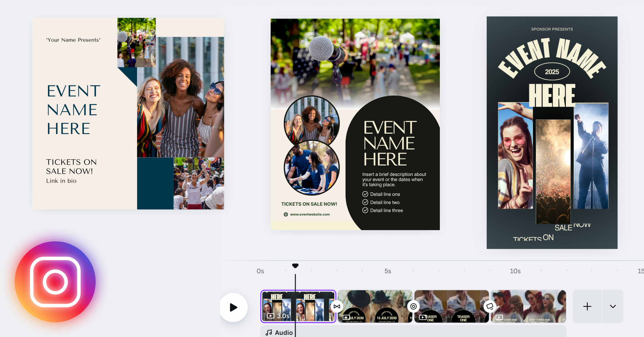The width and height of the screenshot is (644, 337).
Task: Click the Instagram logo icon
Action: 55,282
